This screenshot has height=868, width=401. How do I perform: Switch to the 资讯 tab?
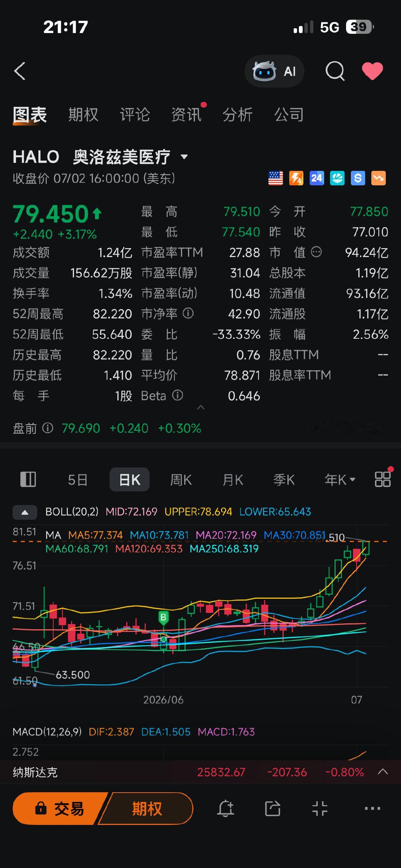pos(186,115)
